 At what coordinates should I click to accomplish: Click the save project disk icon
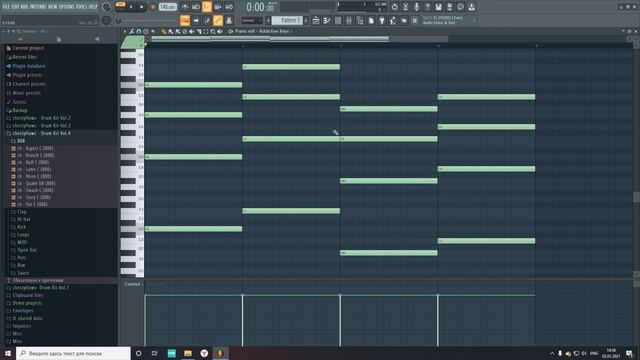coord(438,7)
